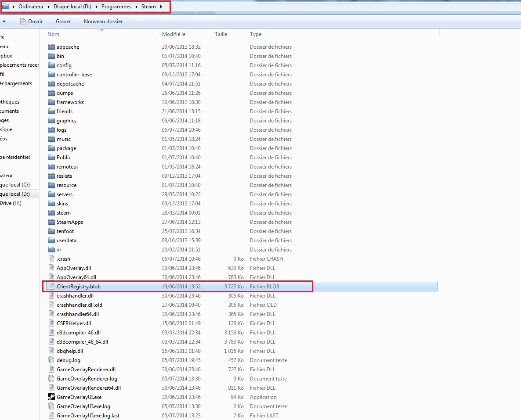This screenshot has height=420, width=521.
Task: Expand arrow after Disque local (D:) breadcrumb
Action: coord(96,7)
